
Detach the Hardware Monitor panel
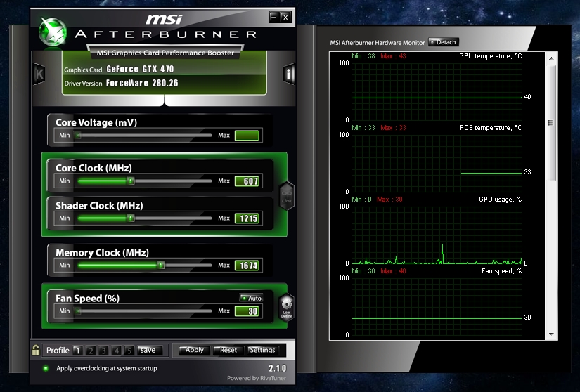pyautogui.click(x=444, y=42)
